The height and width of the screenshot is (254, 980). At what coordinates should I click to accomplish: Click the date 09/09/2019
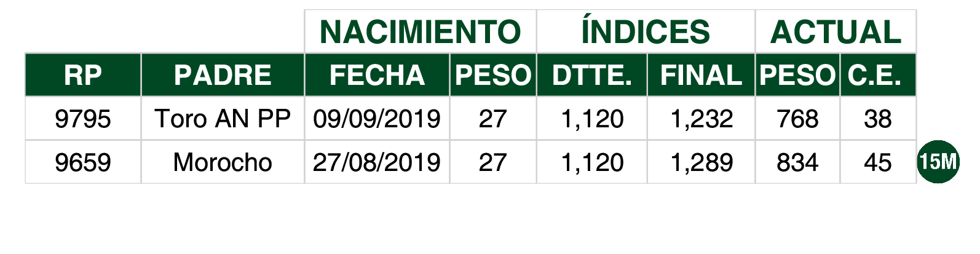(377, 119)
